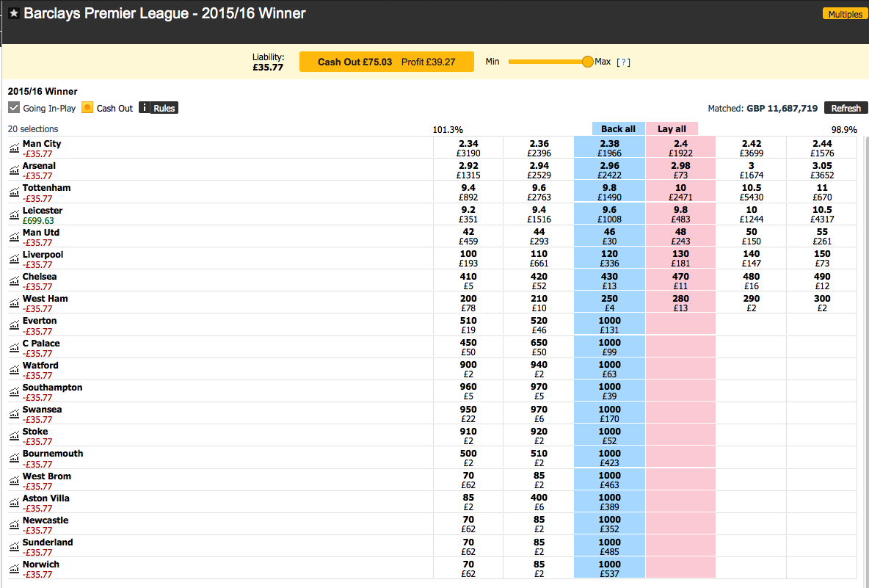This screenshot has width=869, height=588.
Task: Lay Man City at 2.4
Action: click(680, 148)
